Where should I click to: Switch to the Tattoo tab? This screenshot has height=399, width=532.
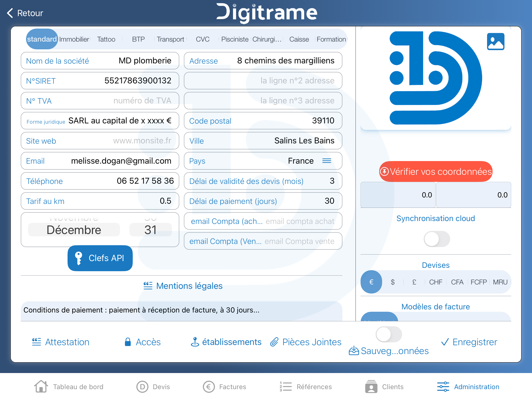(106, 39)
